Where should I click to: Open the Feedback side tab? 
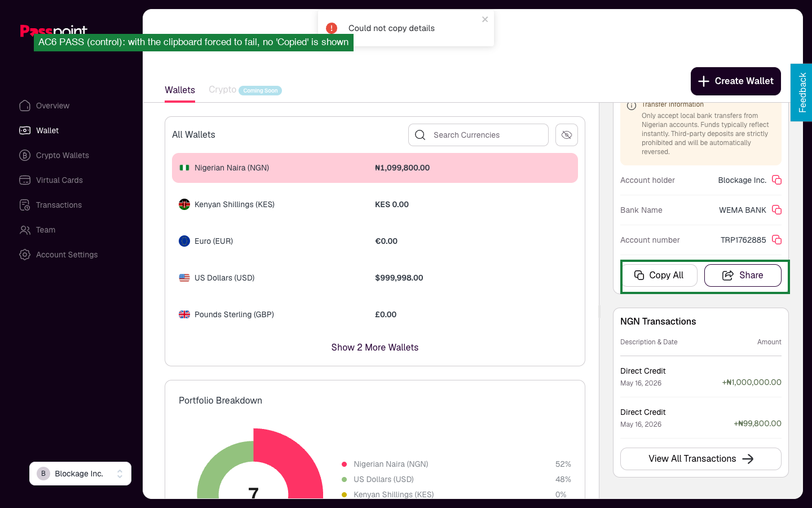(x=801, y=93)
